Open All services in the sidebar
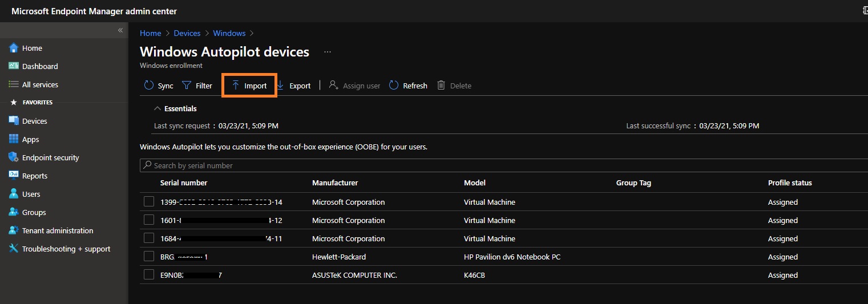868x304 pixels. click(x=40, y=85)
